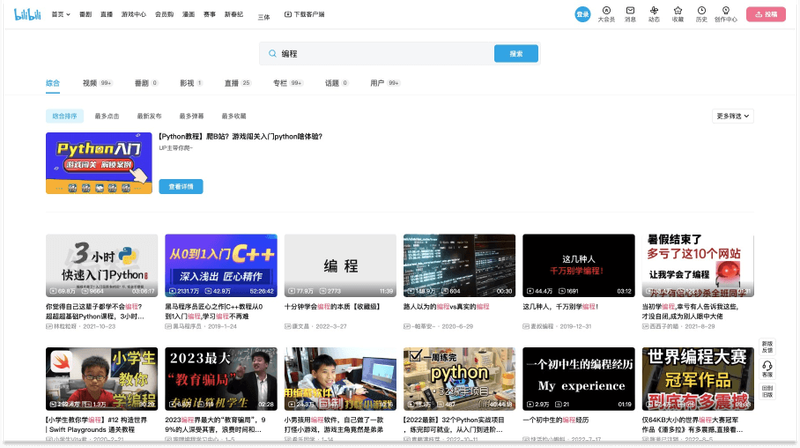Click the 新版反馈 feedback button

pos(767,347)
